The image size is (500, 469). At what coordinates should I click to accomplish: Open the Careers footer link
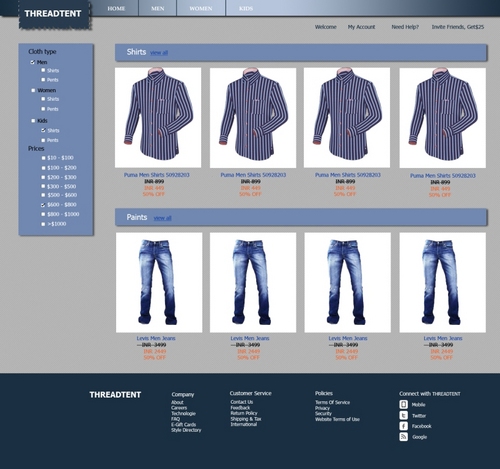click(x=179, y=408)
